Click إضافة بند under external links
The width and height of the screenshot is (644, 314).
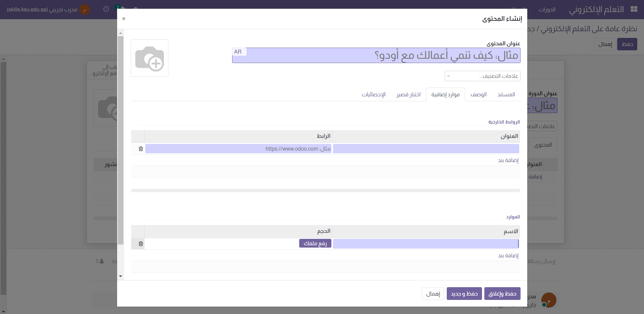click(x=508, y=160)
